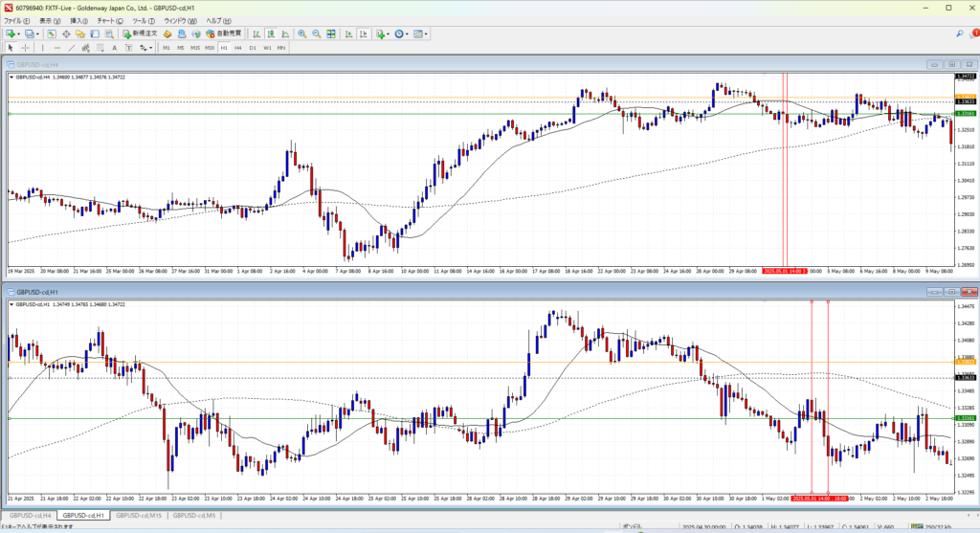This screenshot has width=980, height=533.
Task: Pick the trendline drawing tool
Action: [71, 47]
